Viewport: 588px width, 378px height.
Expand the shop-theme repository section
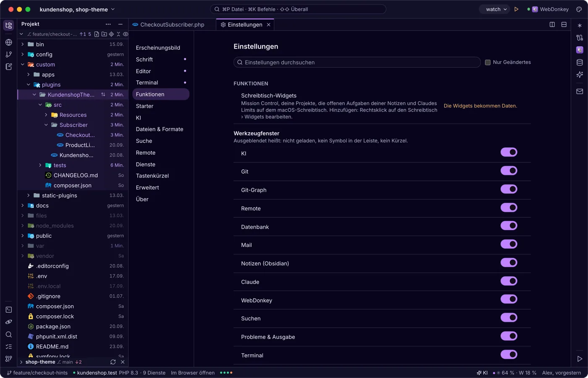click(x=21, y=362)
